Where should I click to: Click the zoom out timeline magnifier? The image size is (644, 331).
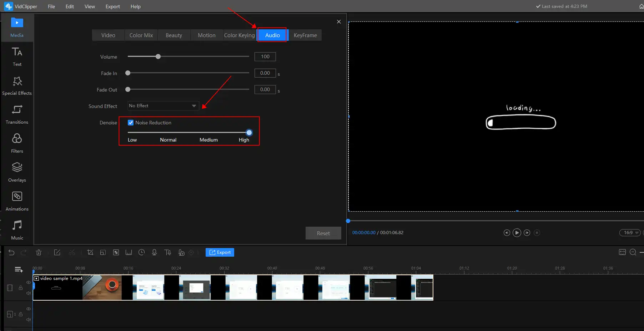tap(633, 252)
